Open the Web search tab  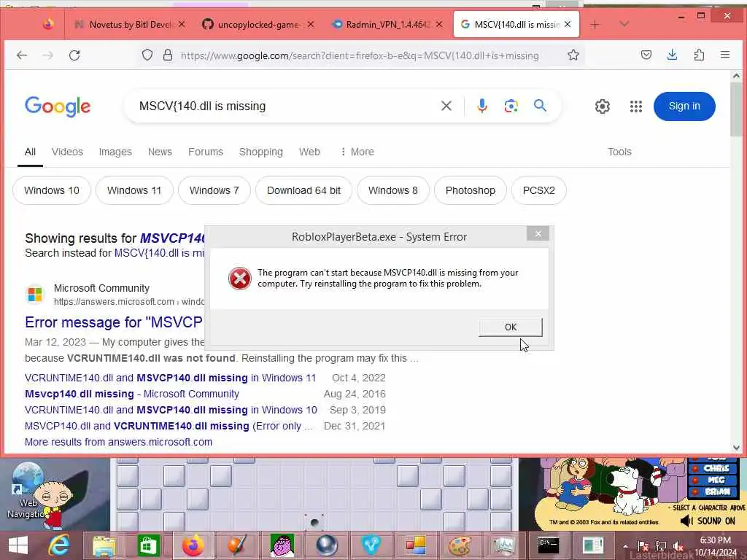click(x=309, y=152)
